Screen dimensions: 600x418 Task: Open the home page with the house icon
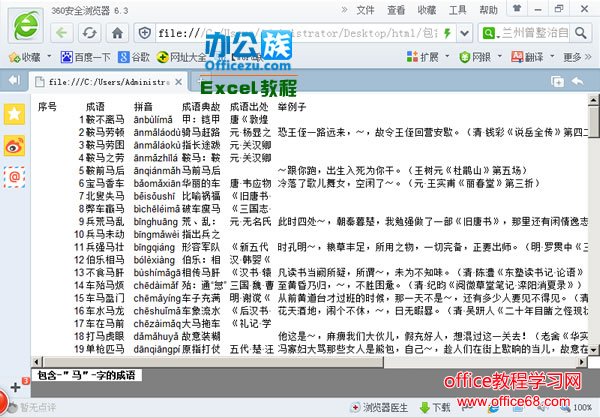[x=117, y=33]
